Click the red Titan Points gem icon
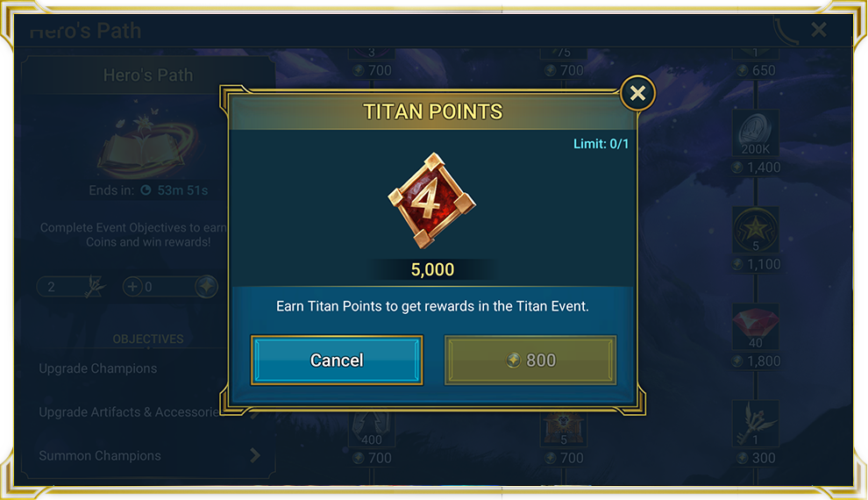The image size is (868, 500). coord(431,201)
